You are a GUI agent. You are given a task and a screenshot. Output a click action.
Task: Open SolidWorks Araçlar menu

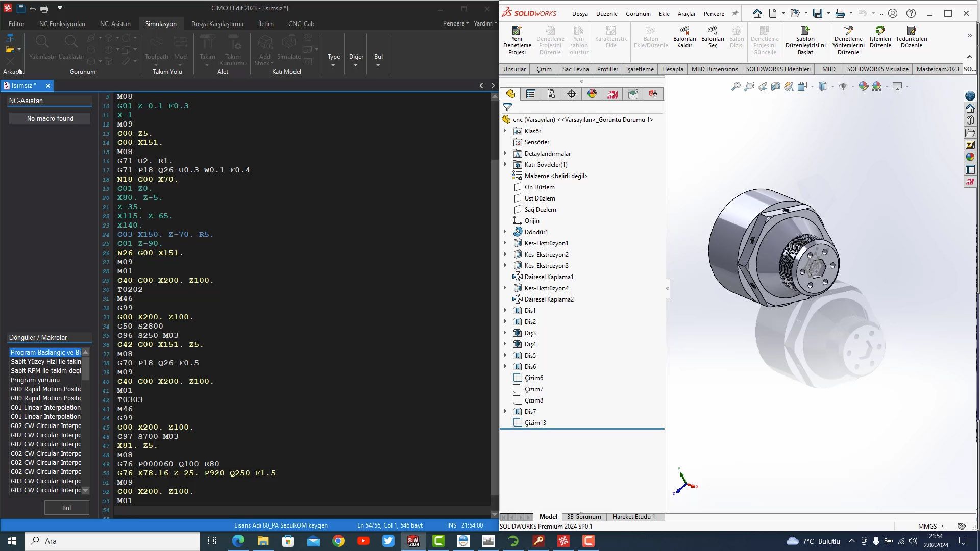[x=687, y=14]
